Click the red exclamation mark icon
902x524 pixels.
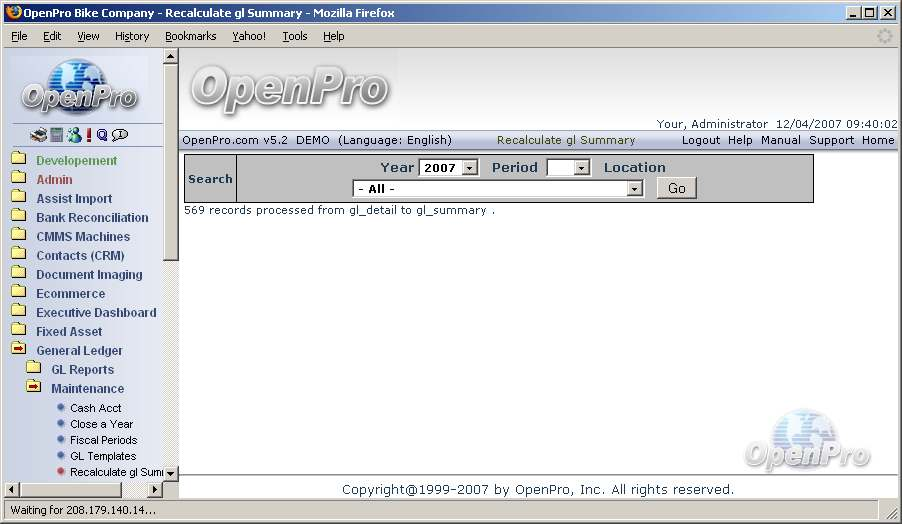(88, 135)
